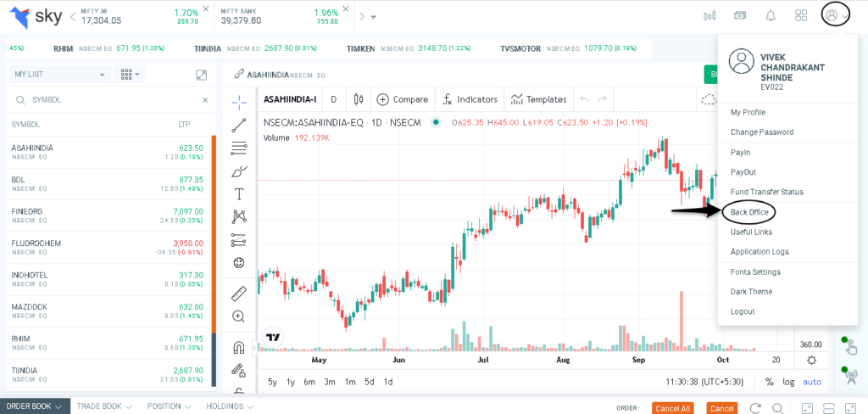The height and width of the screenshot is (414, 868).
Task: Open the grid view layout dropdown
Action: click(x=129, y=75)
